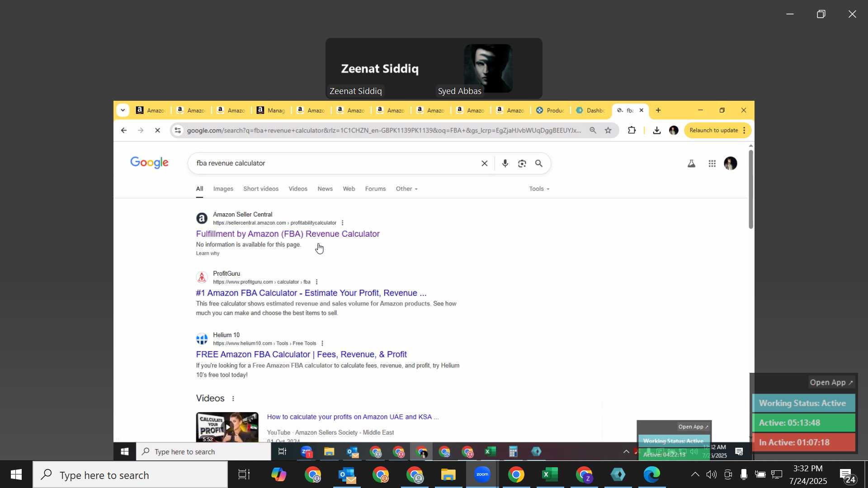Viewport: 868px width, 488px height.
Task: Switch to the Manag browser tab
Action: point(271,110)
